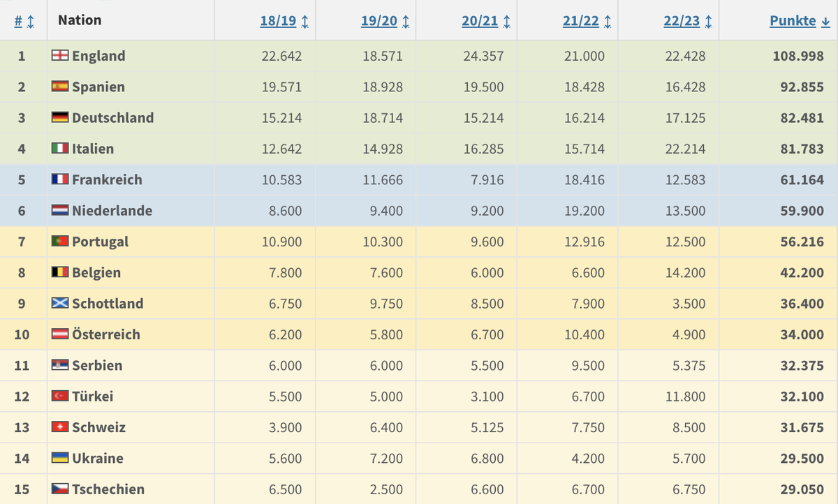This screenshot has height=504, width=838.
Task: Sort by the 20/21 season header
Action: point(486,21)
